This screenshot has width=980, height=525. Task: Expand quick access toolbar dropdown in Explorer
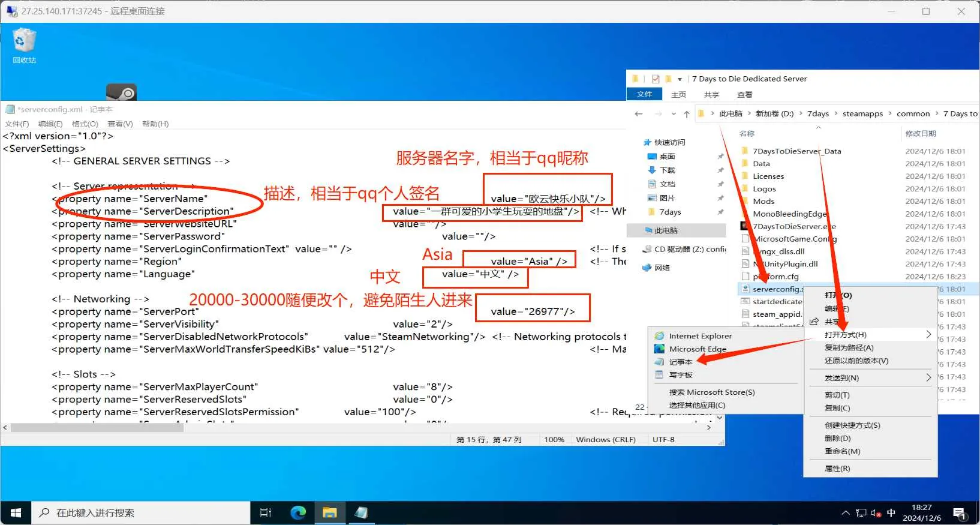[x=680, y=79]
